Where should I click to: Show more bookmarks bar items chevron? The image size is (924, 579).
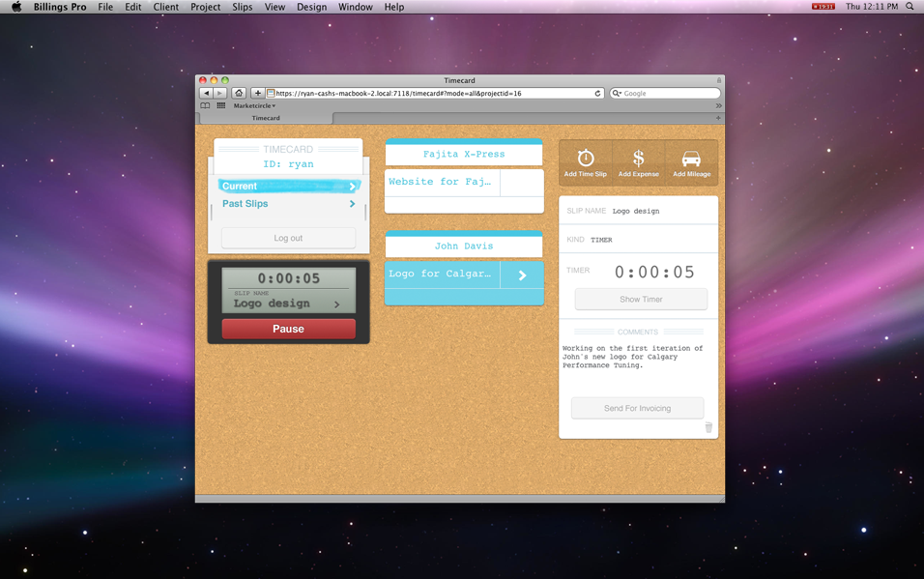click(x=718, y=105)
